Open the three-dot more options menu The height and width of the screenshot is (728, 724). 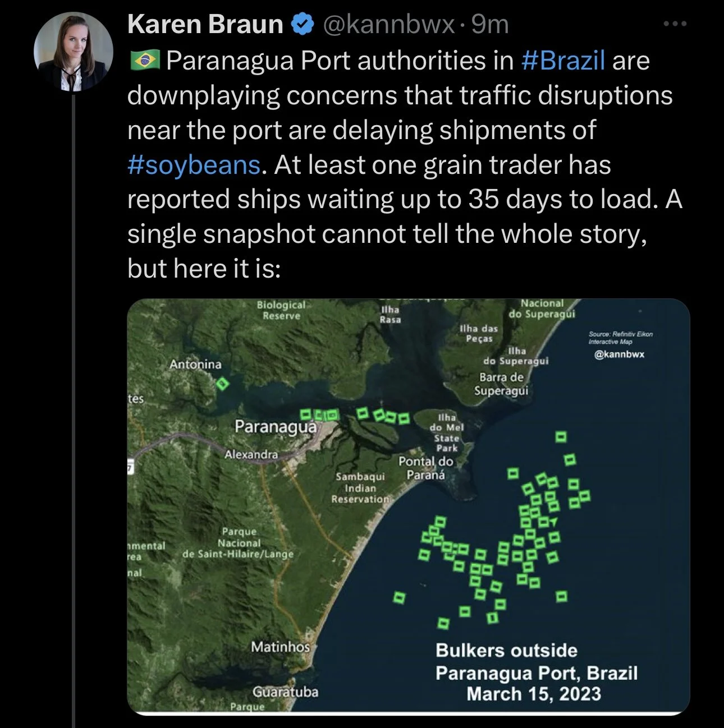[675, 24]
